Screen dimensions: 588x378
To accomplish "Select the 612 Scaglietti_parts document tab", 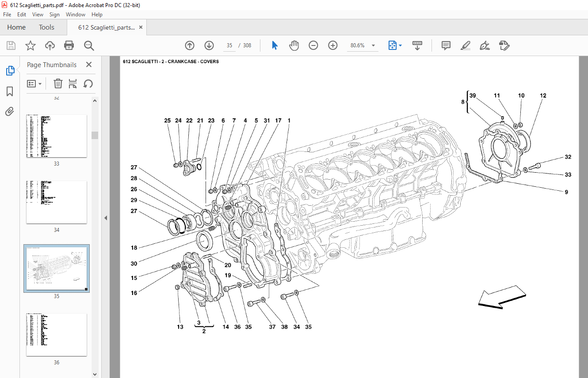I will tap(107, 27).
